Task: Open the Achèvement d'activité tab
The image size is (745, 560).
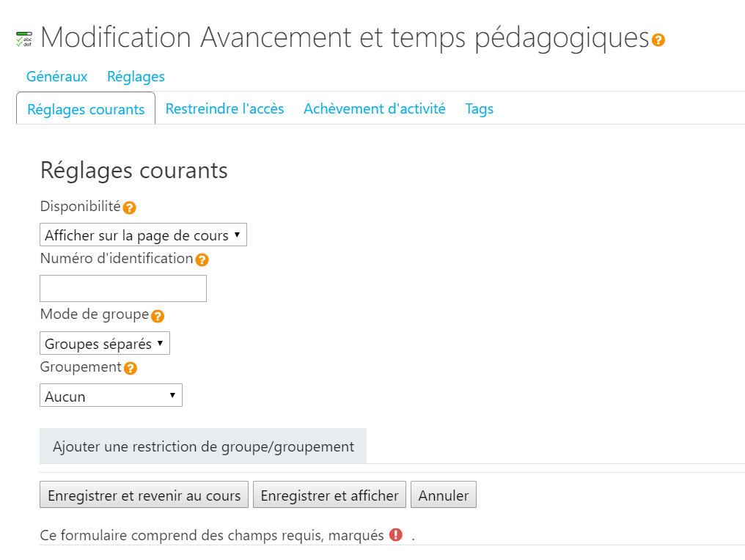Action: [x=375, y=108]
